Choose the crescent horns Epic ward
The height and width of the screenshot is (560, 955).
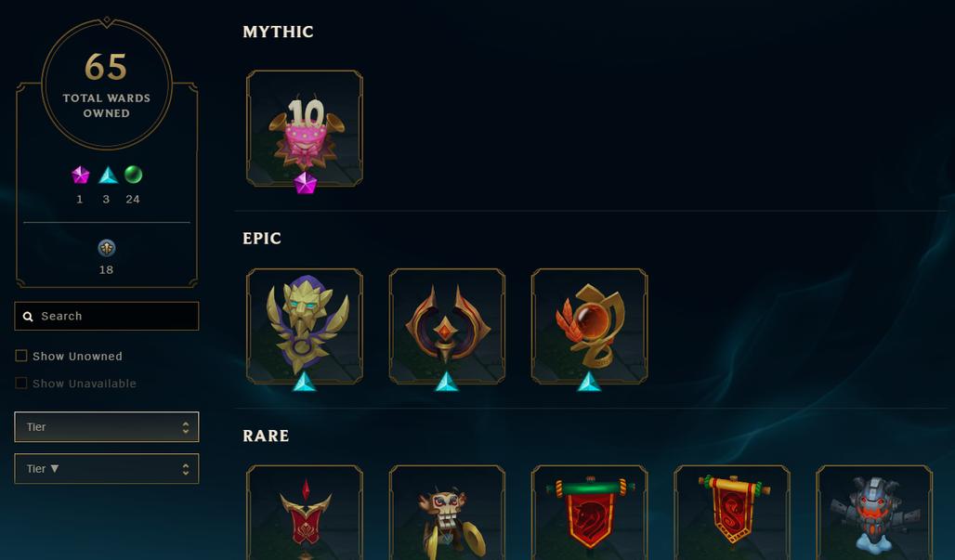tap(447, 326)
